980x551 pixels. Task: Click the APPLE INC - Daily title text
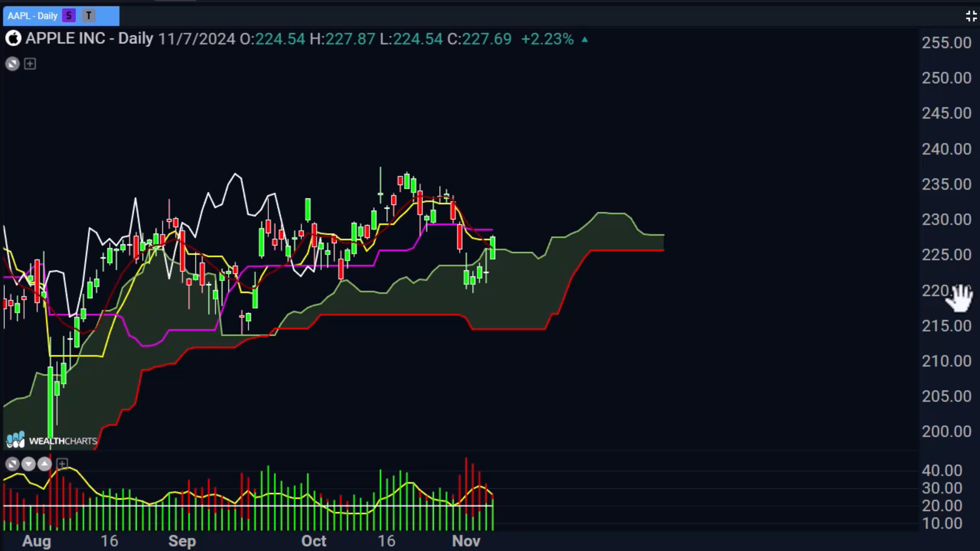(x=89, y=39)
